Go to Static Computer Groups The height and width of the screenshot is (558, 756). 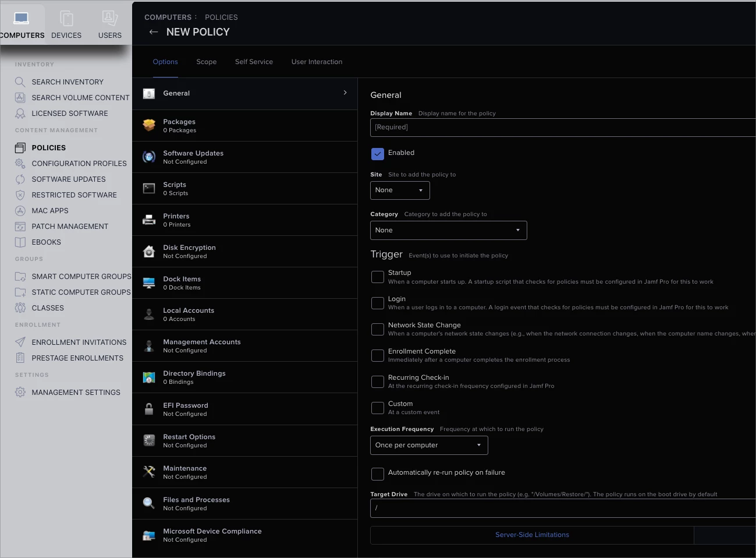pos(81,292)
